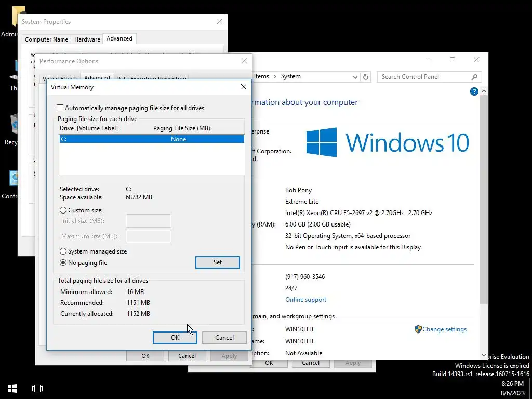Image resolution: width=532 pixels, height=399 pixels.
Task: Click the shield icon beside Change settings
Action: (418, 329)
